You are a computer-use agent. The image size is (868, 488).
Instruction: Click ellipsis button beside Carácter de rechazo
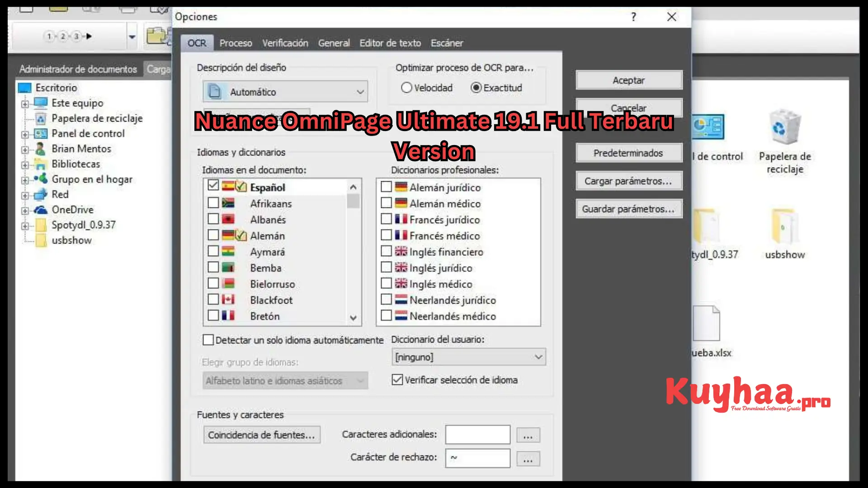click(528, 459)
